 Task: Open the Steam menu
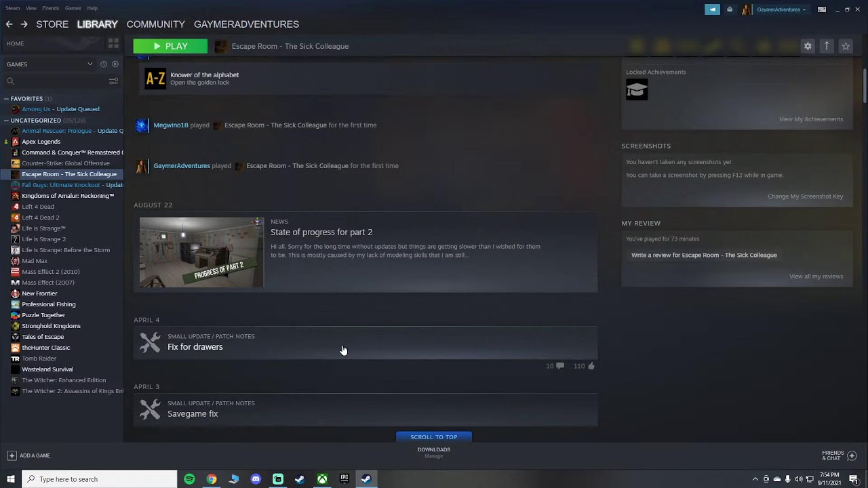12,8
